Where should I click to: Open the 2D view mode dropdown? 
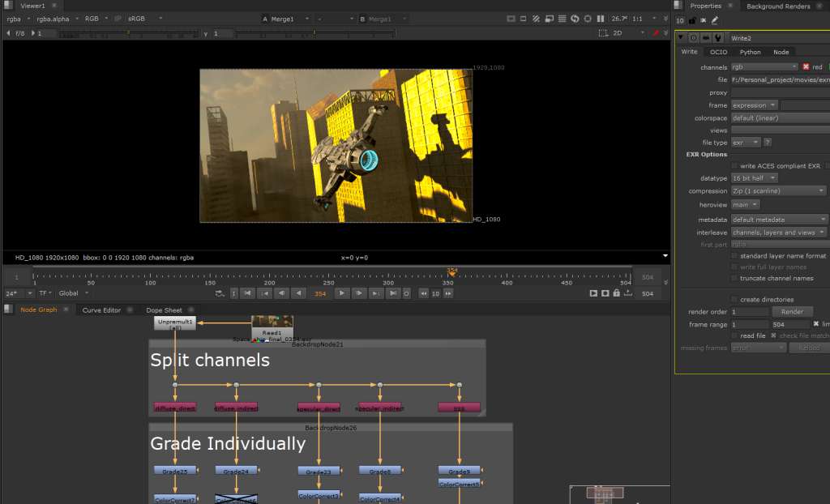629,33
